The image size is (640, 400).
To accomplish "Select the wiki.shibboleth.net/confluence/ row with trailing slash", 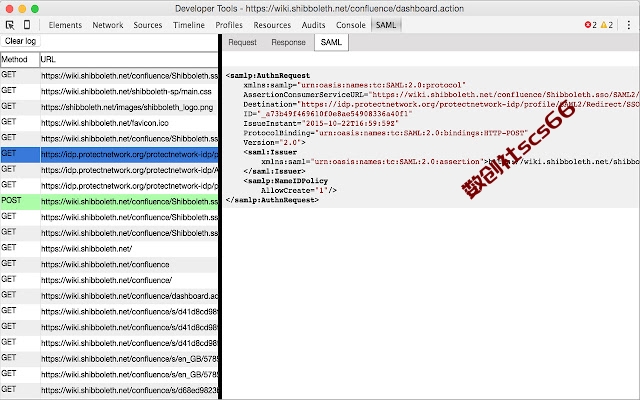I will 109,280.
